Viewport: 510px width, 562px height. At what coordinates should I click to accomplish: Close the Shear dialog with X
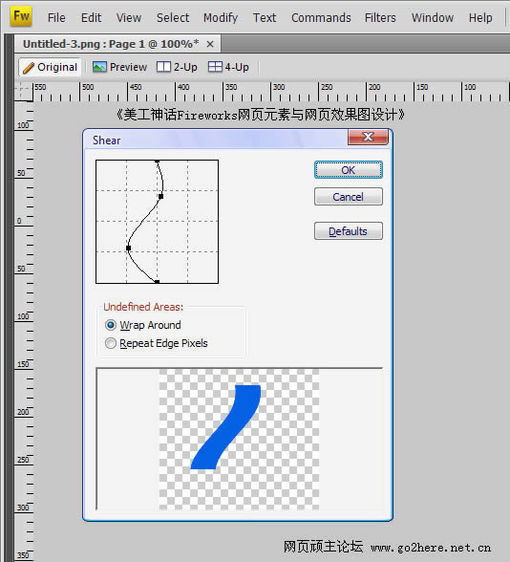pos(368,137)
